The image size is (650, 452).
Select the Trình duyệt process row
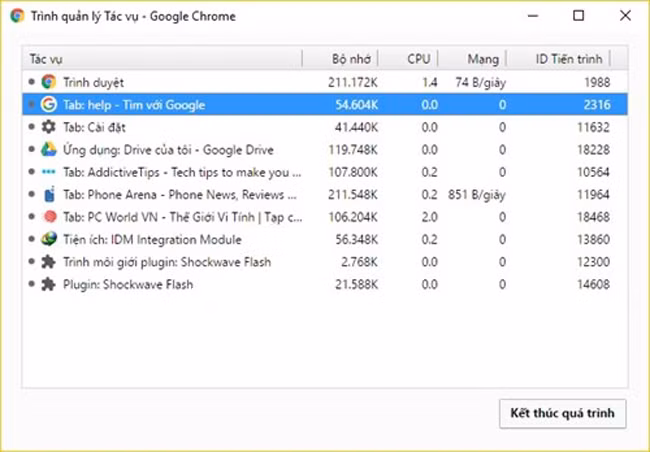point(93,81)
